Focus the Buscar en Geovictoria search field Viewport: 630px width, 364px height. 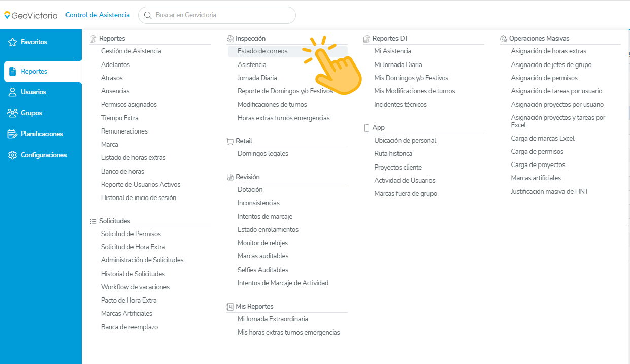tap(217, 15)
